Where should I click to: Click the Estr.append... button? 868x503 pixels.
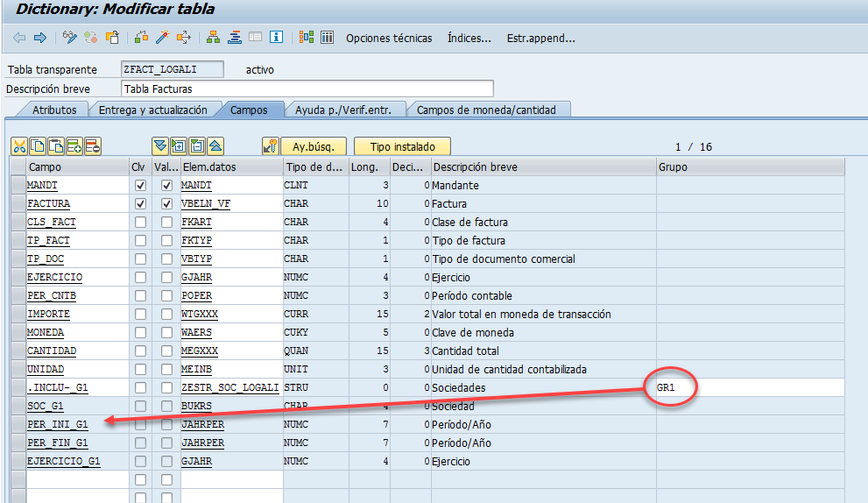(540, 39)
